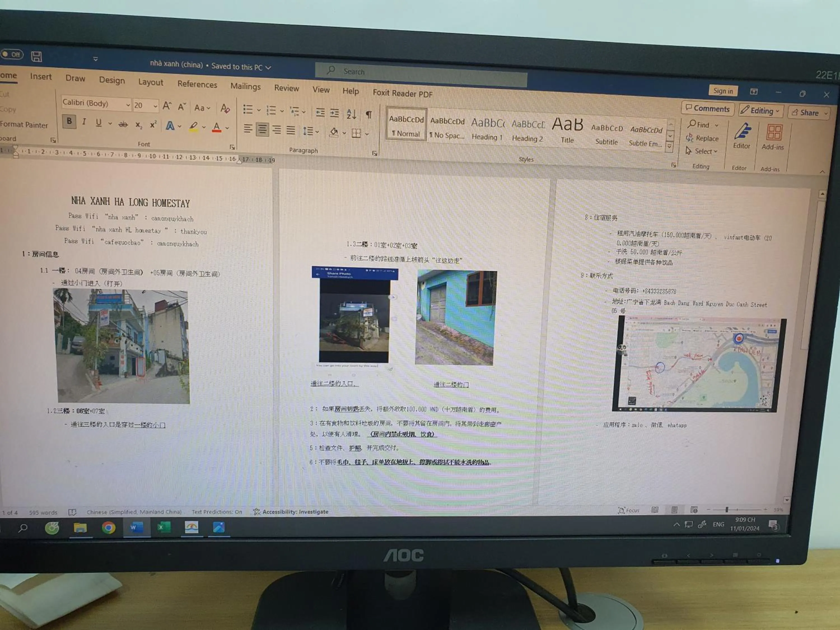Toggle Bold formatting
This screenshot has height=630, width=840.
tap(69, 121)
